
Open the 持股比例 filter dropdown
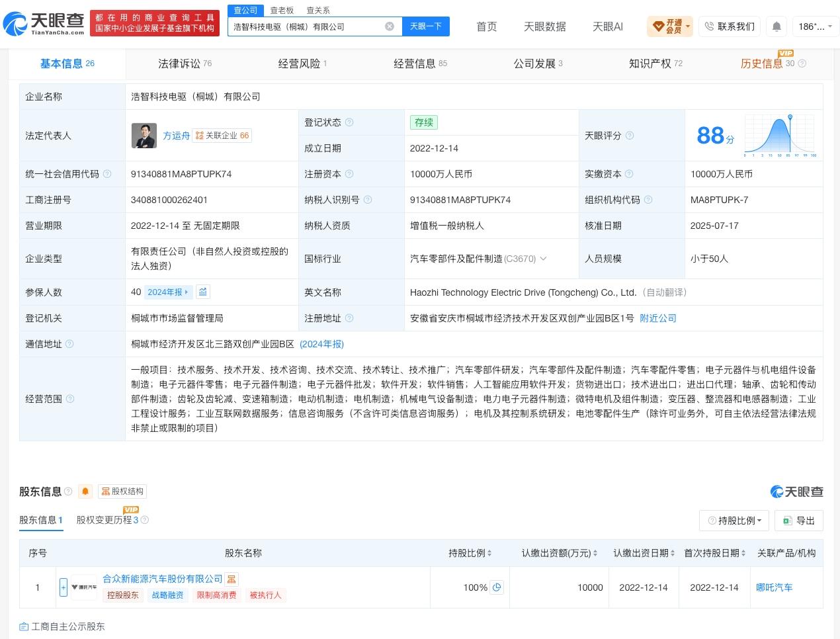click(734, 521)
